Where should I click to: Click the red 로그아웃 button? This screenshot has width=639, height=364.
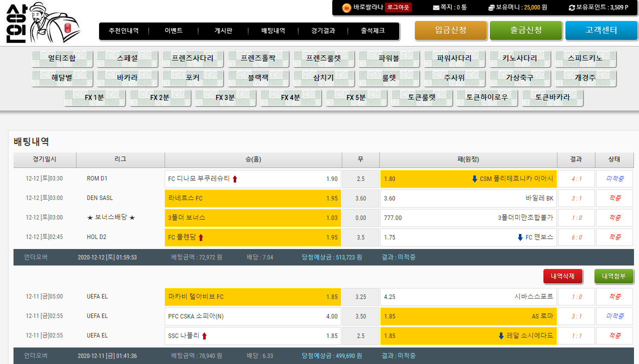(398, 7)
